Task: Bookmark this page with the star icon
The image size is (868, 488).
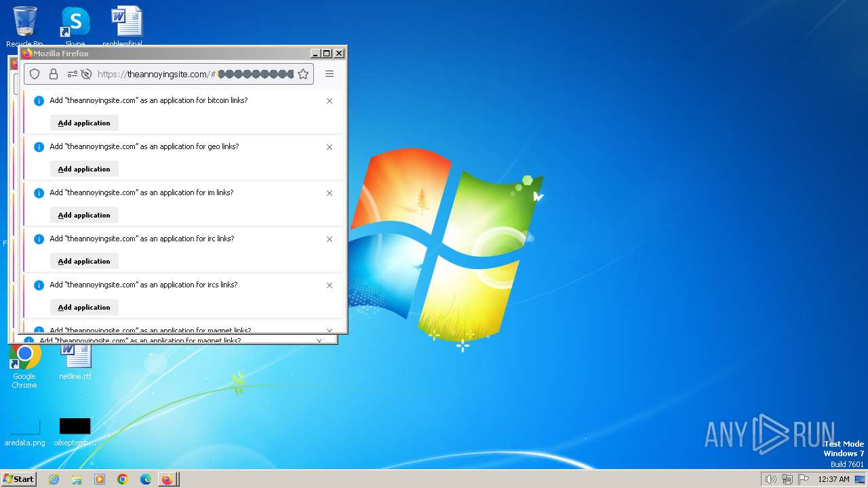Action: click(303, 74)
